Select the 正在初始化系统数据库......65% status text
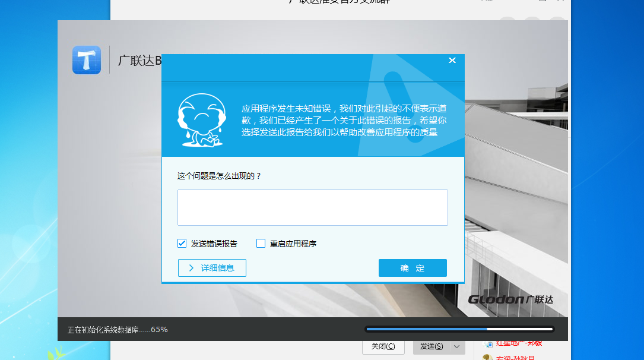644x360 pixels. [x=118, y=330]
